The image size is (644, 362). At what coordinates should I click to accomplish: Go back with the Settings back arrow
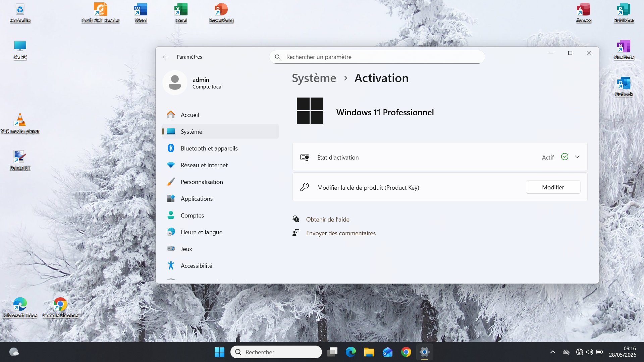pyautogui.click(x=165, y=57)
